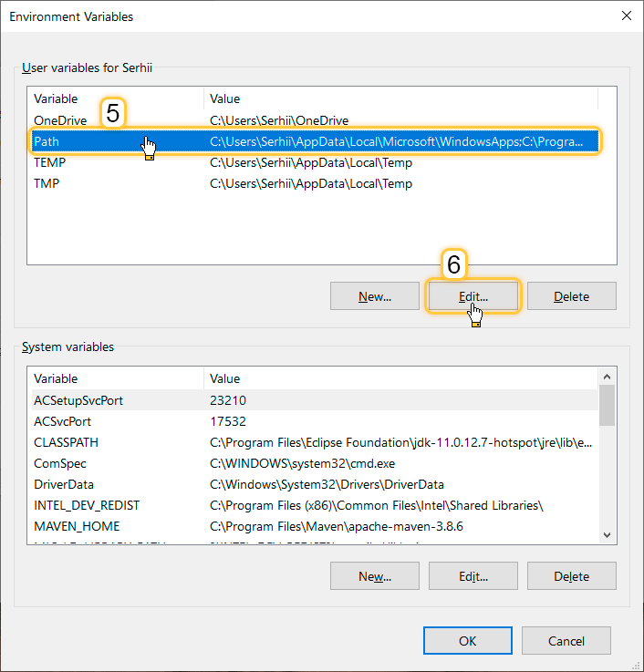Close the Environment Variables dialog
This screenshot has width=644, height=672.
coord(625,16)
